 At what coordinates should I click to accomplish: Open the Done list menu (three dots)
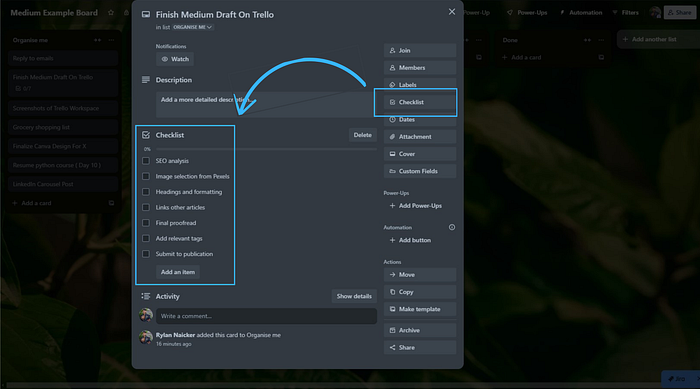pyautogui.click(x=601, y=40)
